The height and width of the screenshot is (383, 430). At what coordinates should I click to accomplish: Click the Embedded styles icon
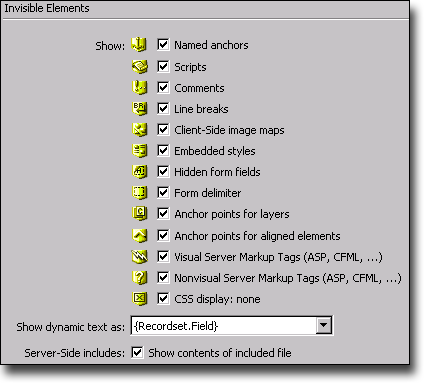tap(139, 150)
